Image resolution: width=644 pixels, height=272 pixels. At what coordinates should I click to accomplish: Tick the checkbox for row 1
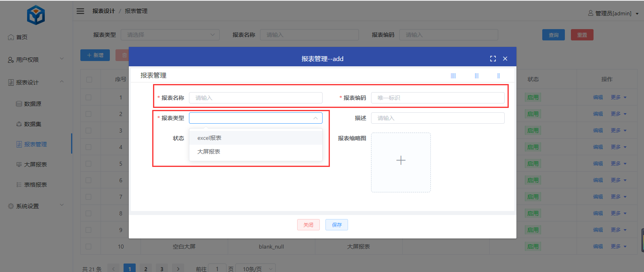pyautogui.click(x=88, y=97)
